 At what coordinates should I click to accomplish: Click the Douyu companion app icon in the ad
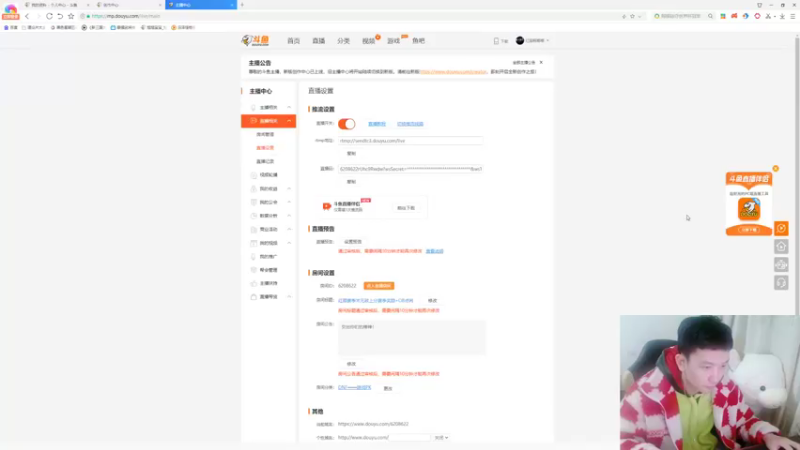(x=749, y=209)
